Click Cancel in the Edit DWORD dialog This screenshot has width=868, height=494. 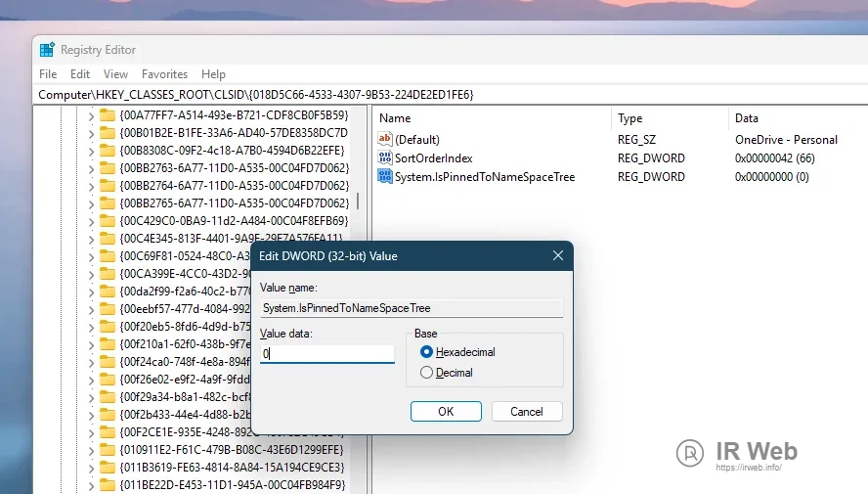point(526,412)
